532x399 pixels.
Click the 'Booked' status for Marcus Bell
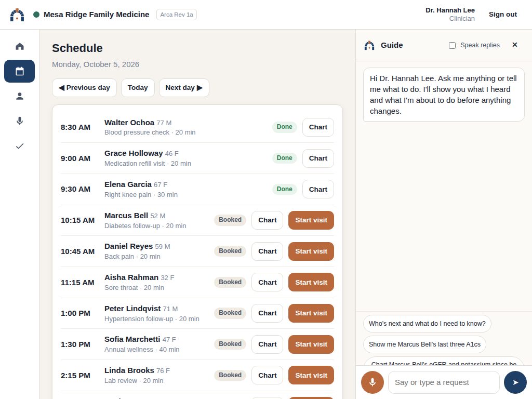pos(230,220)
